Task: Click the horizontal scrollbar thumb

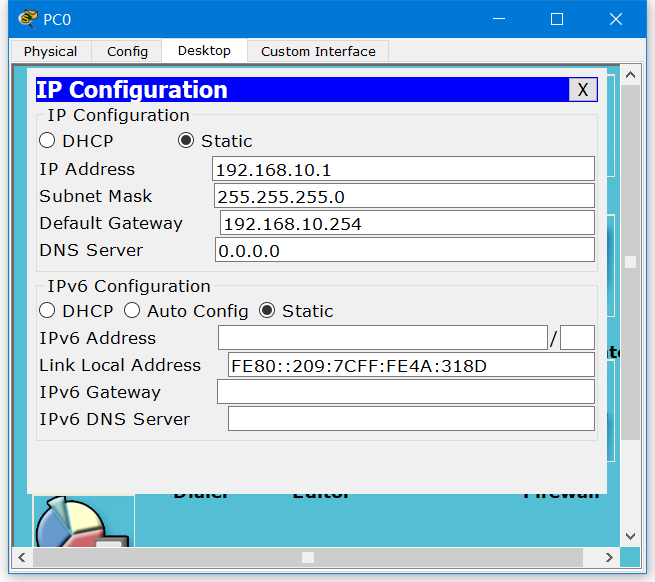Action: pyautogui.click(x=308, y=557)
